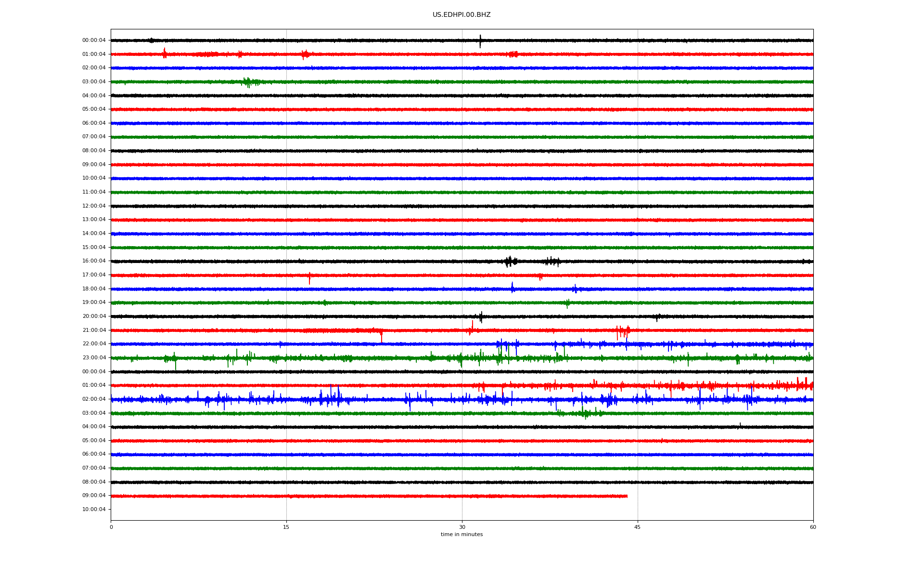Click the 45 tick label on x-axis

638,527
